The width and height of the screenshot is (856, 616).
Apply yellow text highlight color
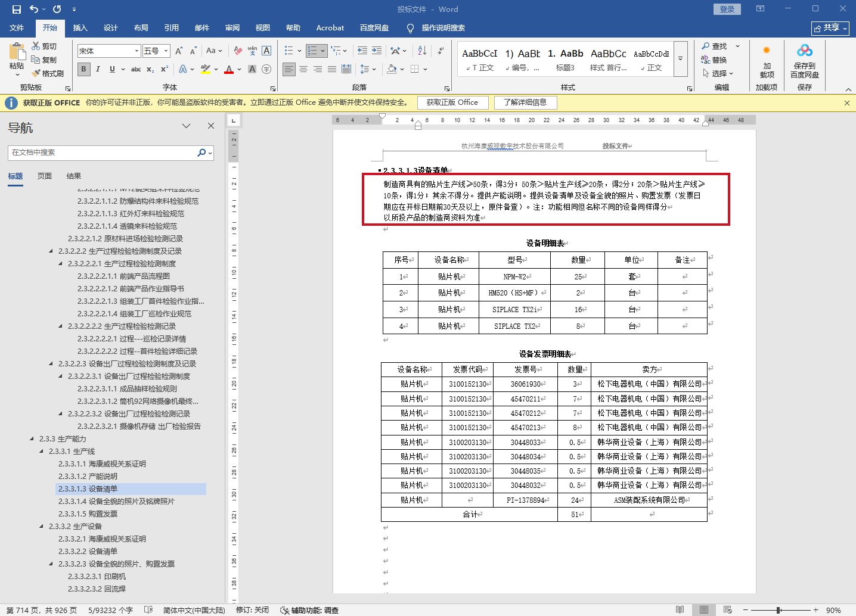point(206,69)
